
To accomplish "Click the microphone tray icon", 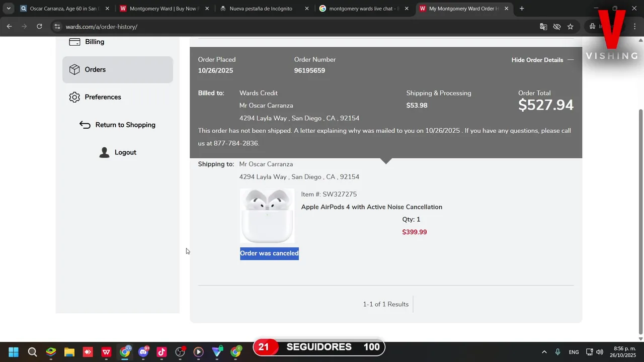I will coord(557,352).
